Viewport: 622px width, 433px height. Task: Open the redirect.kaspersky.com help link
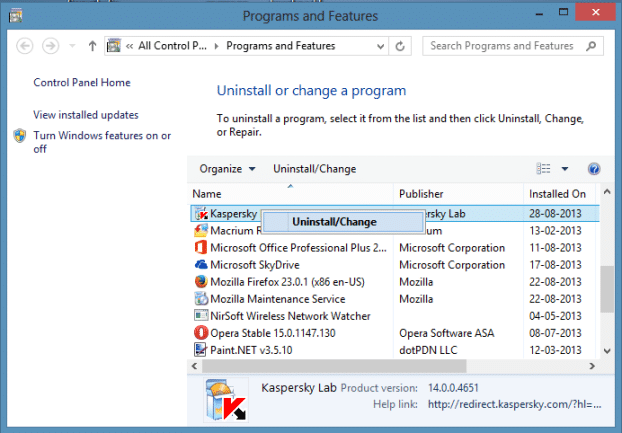[x=514, y=404]
